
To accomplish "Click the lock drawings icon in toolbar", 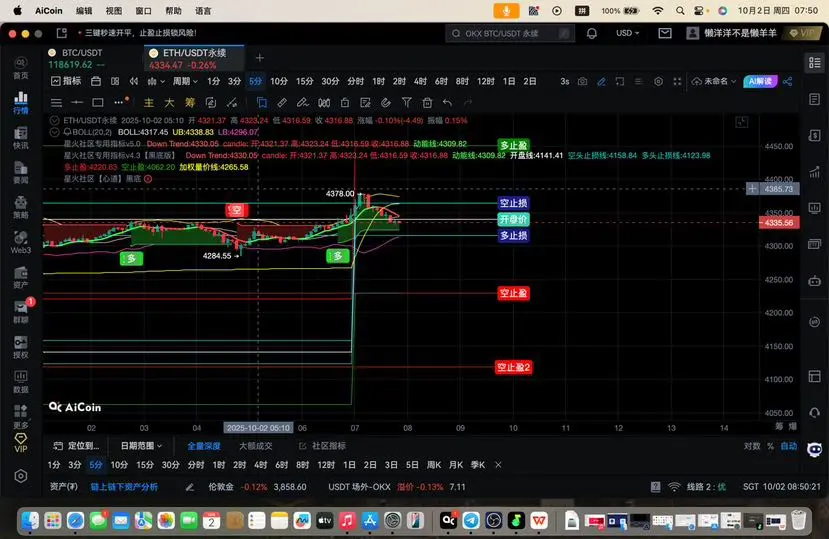I will 345,103.
